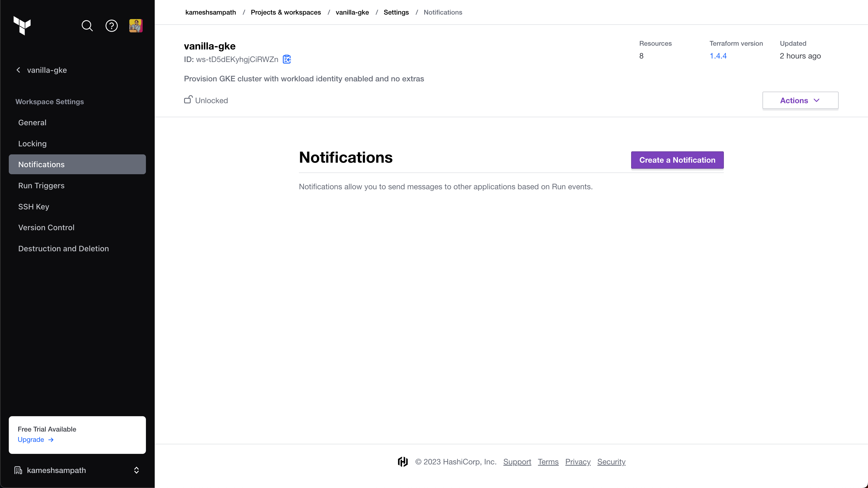Click Create a Notification button
Screen dimensions: 868x488
click(677, 160)
